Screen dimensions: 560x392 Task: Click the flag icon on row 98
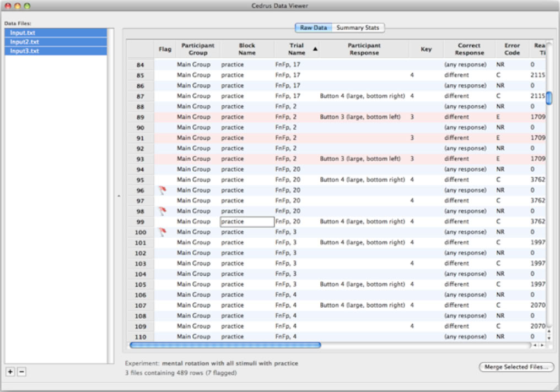pyautogui.click(x=163, y=211)
